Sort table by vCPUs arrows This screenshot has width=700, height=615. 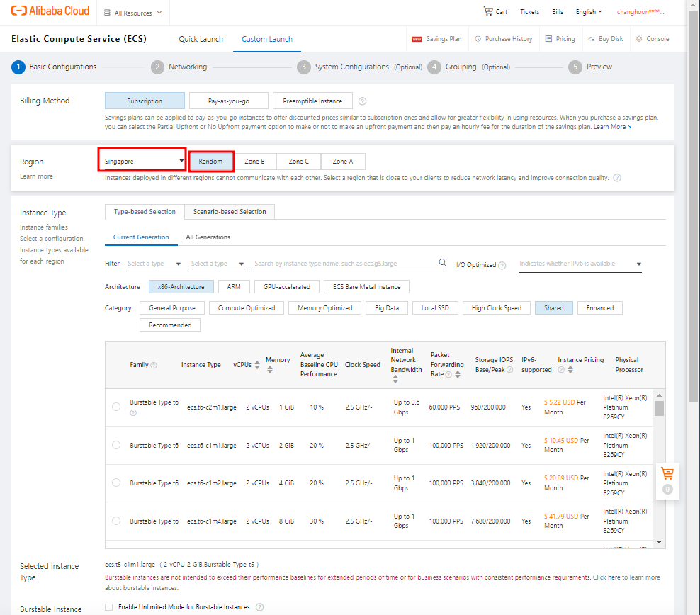tap(256, 365)
